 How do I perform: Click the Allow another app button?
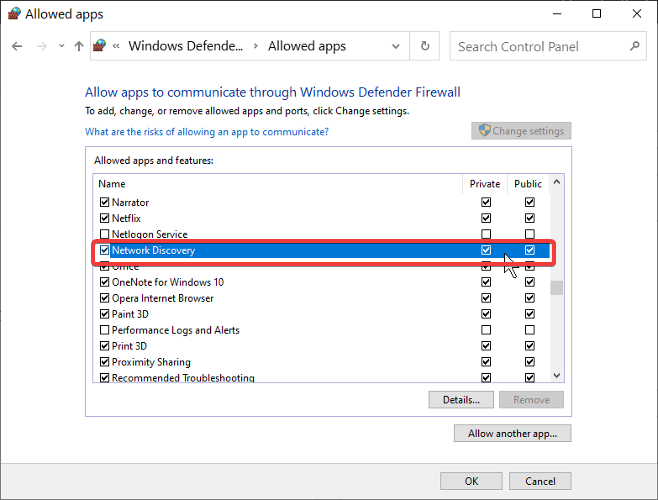pyautogui.click(x=512, y=434)
